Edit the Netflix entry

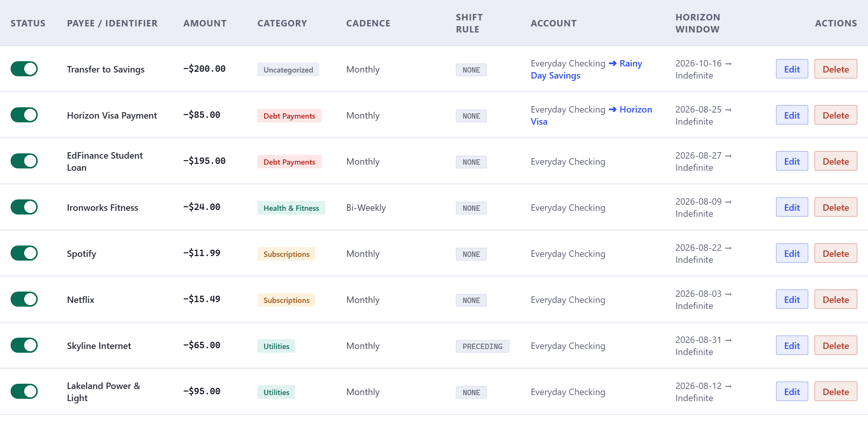(x=792, y=299)
